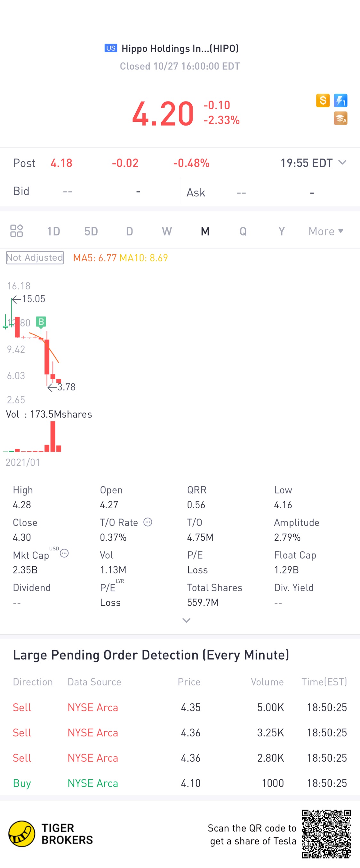Switch to the 1D chart tab
Screen dimensions: 360x868
click(53, 231)
